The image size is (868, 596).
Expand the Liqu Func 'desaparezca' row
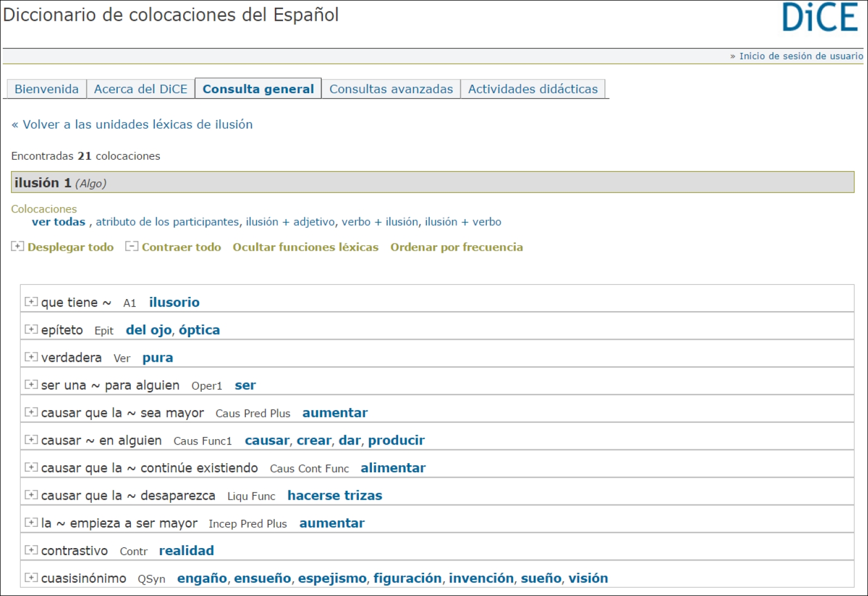pos(31,495)
